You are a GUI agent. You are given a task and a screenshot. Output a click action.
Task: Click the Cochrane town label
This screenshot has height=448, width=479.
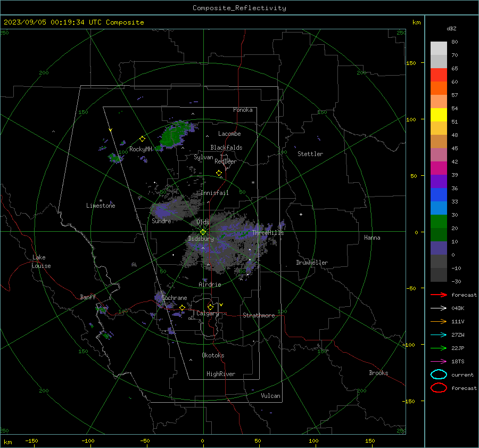174,298
